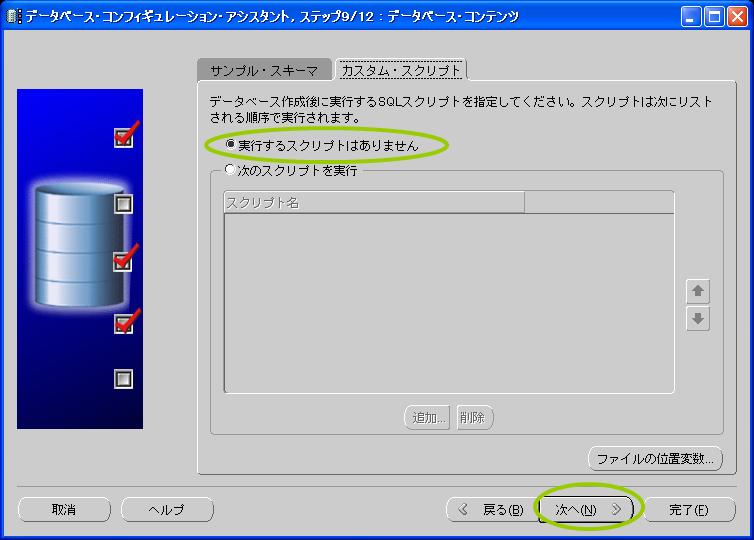Image resolution: width=754 pixels, height=540 pixels.
Task: Proceed with 次へ(N) button
Action: point(585,509)
